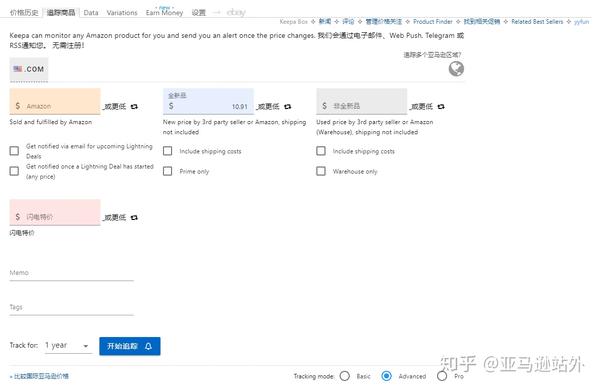Click the 追踪多个亚马逊区域 link
Screen dimensions: 600x388
(432, 55)
